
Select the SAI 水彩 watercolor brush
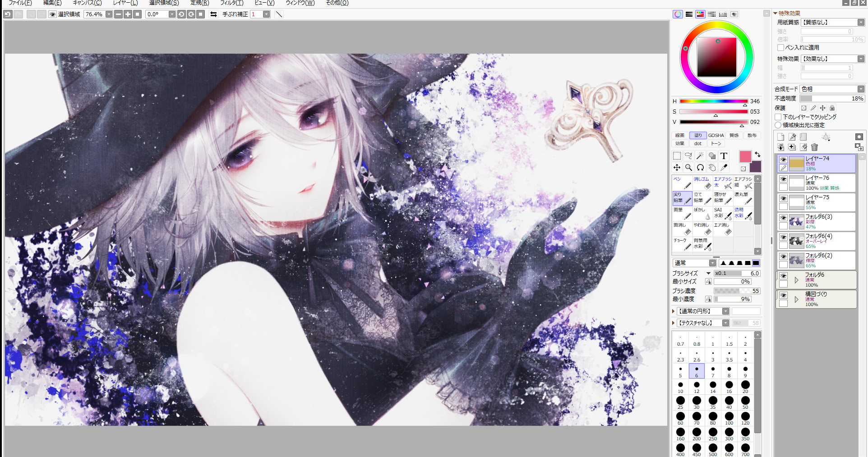pyautogui.click(x=723, y=214)
